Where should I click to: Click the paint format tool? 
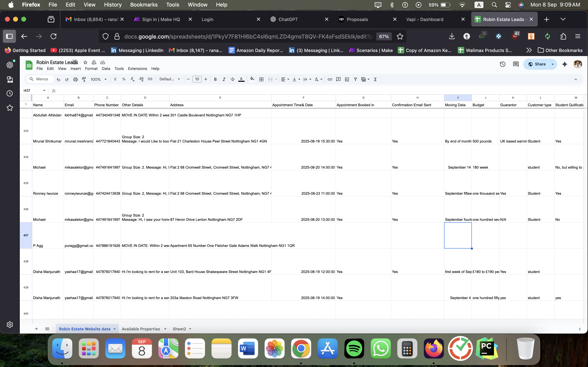click(84, 79)
